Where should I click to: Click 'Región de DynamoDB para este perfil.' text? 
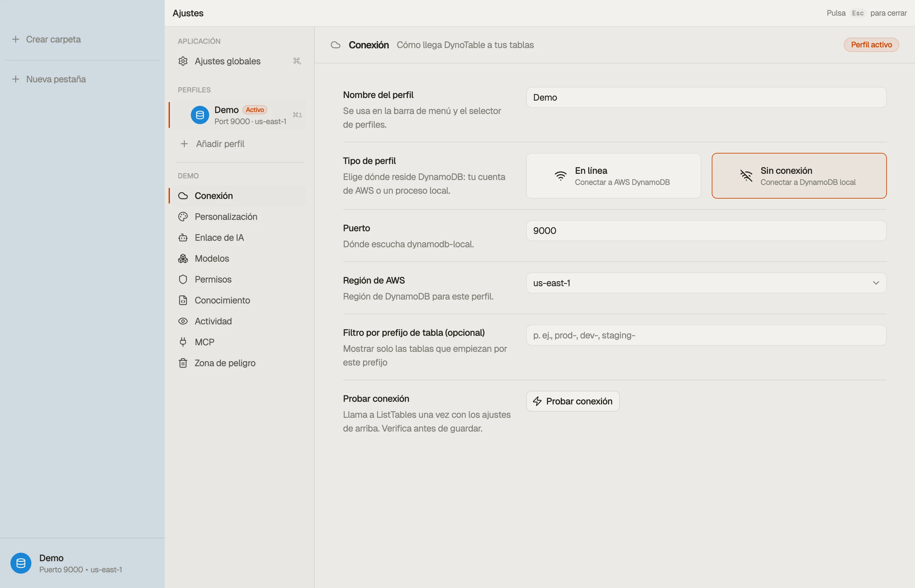click(418, 297)
